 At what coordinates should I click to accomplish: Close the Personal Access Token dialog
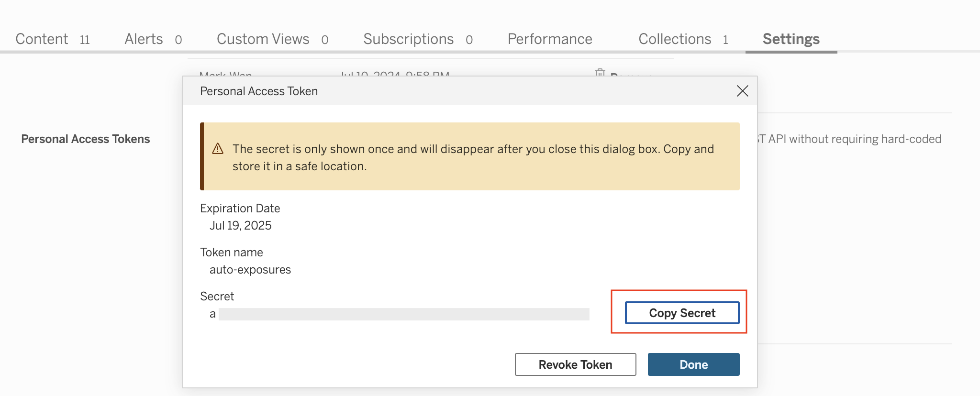click(x=742, y=91)
